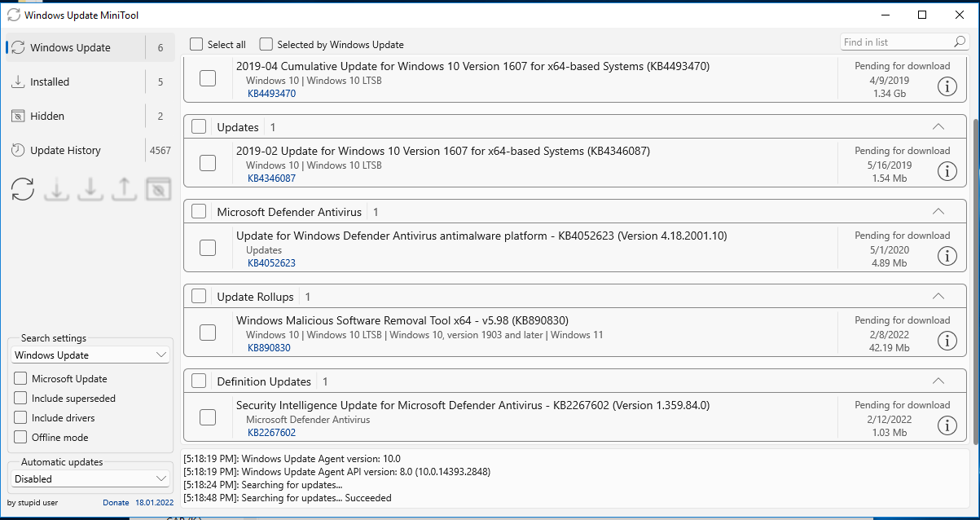The image size is (980, 520).
Task: Switch to the Hidden sidebar tab
Action: (x=90, y=116)
